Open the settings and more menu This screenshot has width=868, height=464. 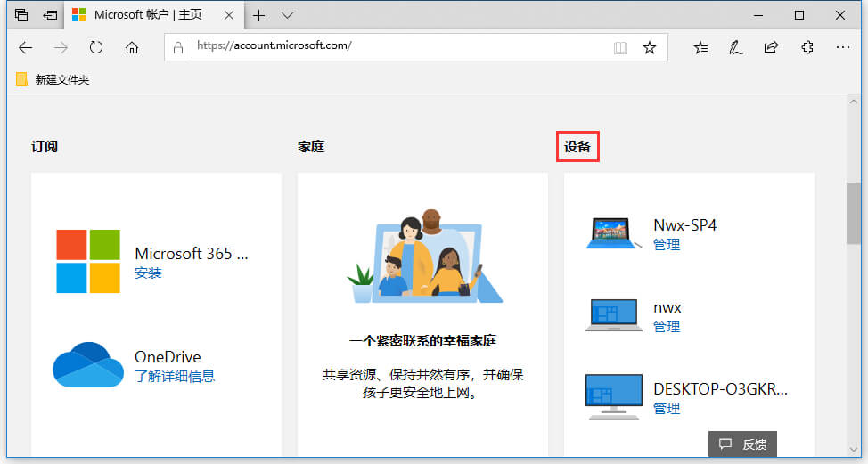842,47
